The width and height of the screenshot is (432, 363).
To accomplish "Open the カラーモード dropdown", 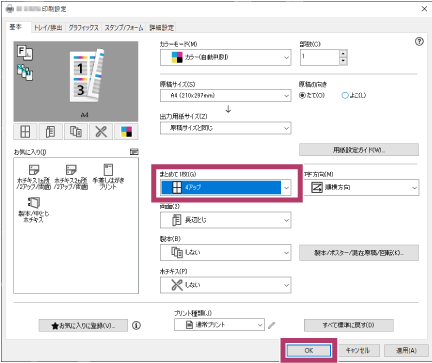I will pos(226,57).
